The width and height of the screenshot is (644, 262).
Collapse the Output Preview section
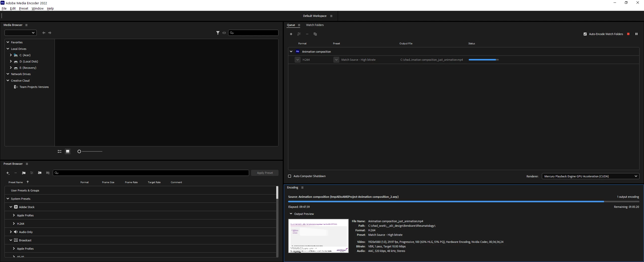tap(291, 214)
